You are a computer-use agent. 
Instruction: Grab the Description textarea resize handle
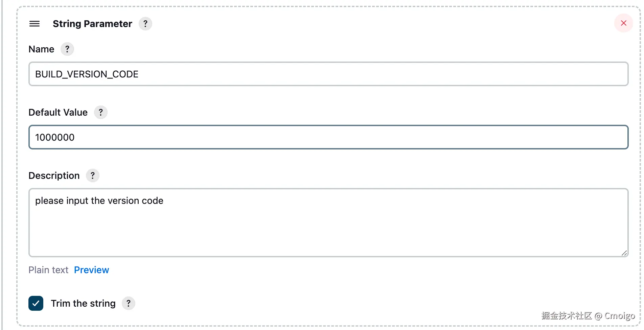624,253
